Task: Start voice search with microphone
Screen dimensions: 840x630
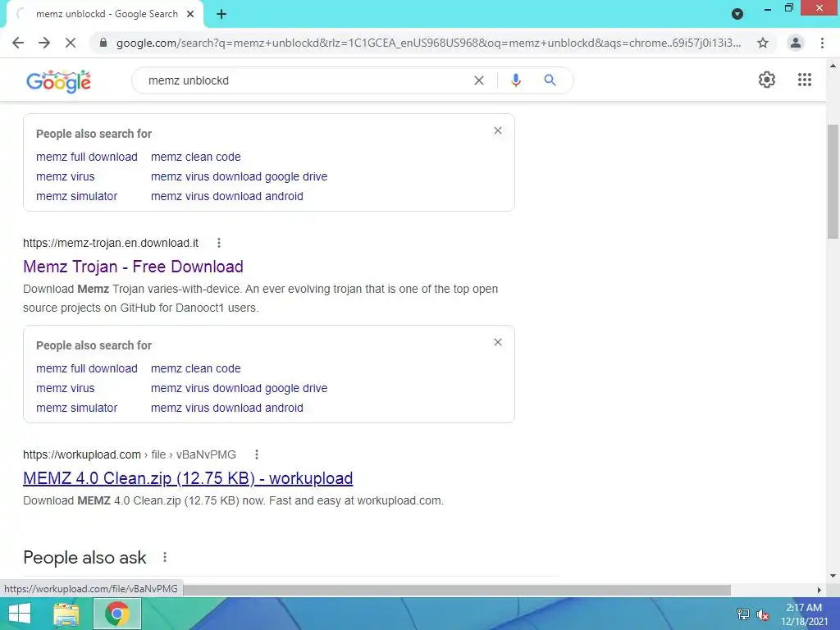Action: 516,80
